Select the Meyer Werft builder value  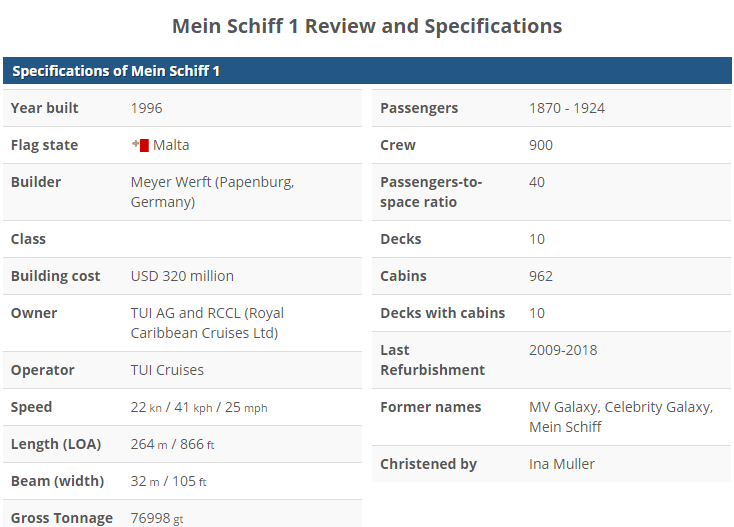pyautogui.click(x=212, y=192)
